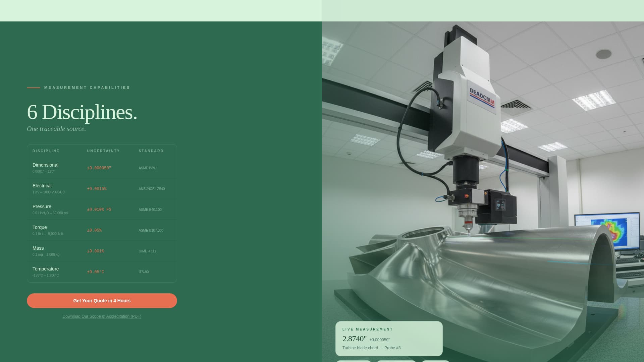Click the ITS-90 standard entry for Temperature

pos(144,272)
